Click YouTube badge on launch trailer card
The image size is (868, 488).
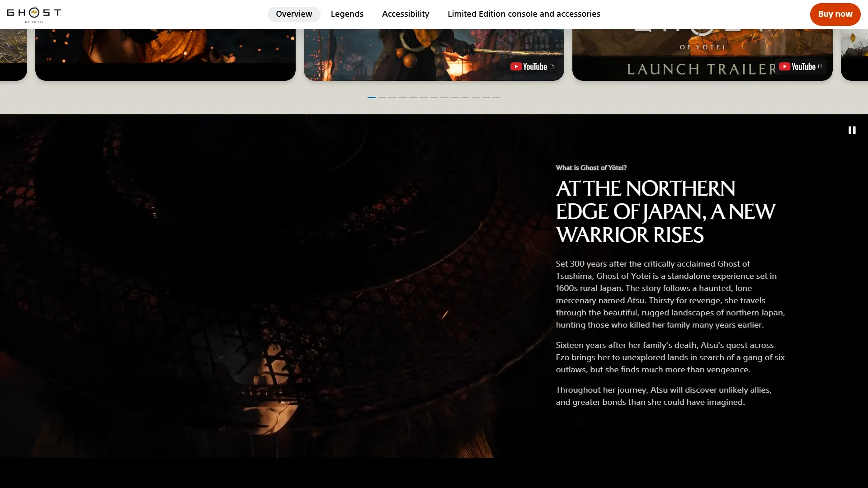tap(797, 67)
